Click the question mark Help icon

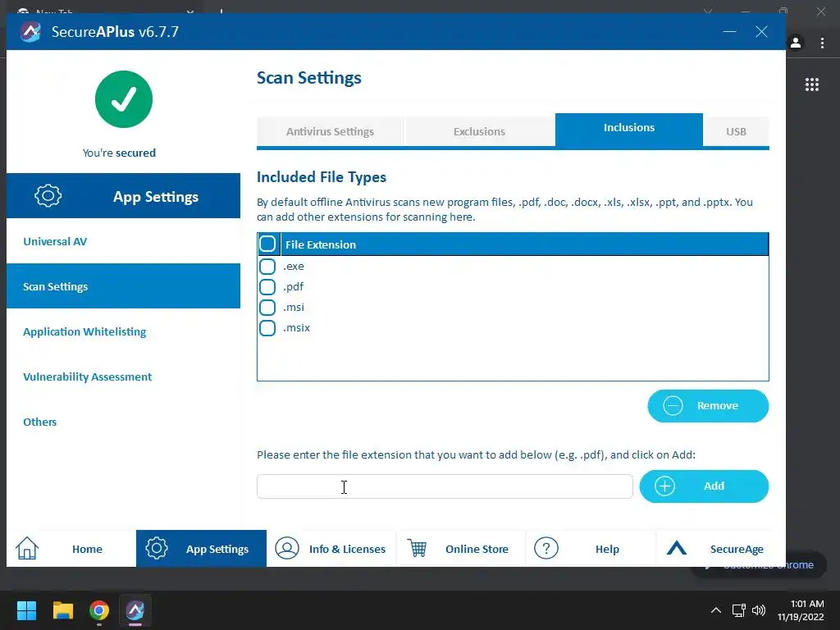[x=546, y=549]
